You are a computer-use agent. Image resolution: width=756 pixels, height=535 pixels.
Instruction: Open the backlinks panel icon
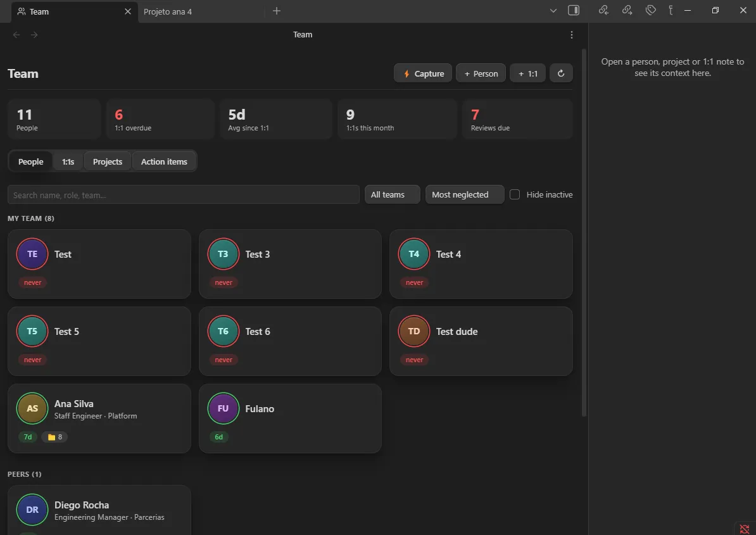[x=603, y=10]
